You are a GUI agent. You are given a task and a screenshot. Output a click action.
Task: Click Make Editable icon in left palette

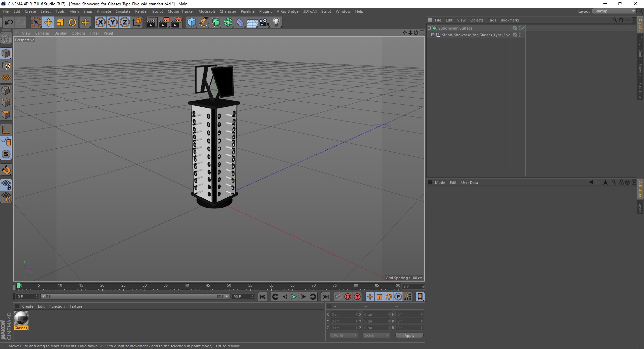6,38
